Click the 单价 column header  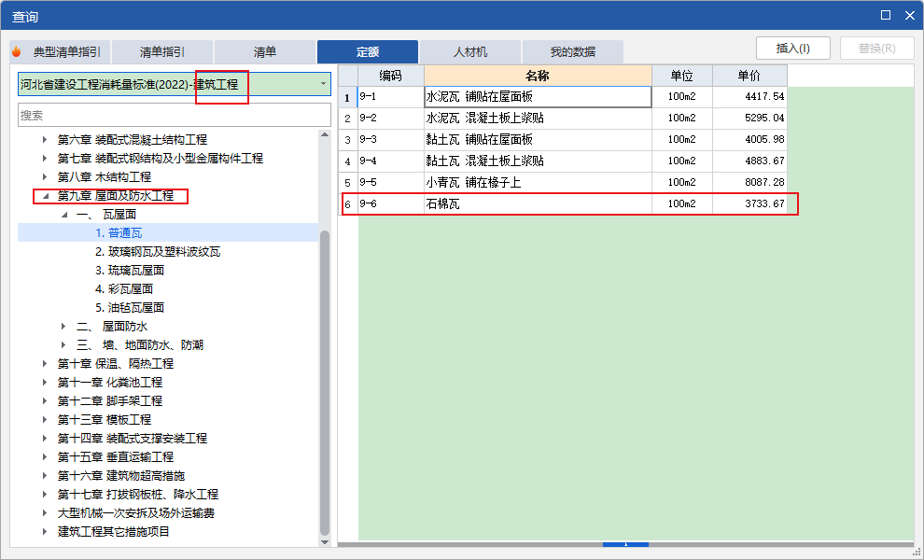click(x=749, y=76)
